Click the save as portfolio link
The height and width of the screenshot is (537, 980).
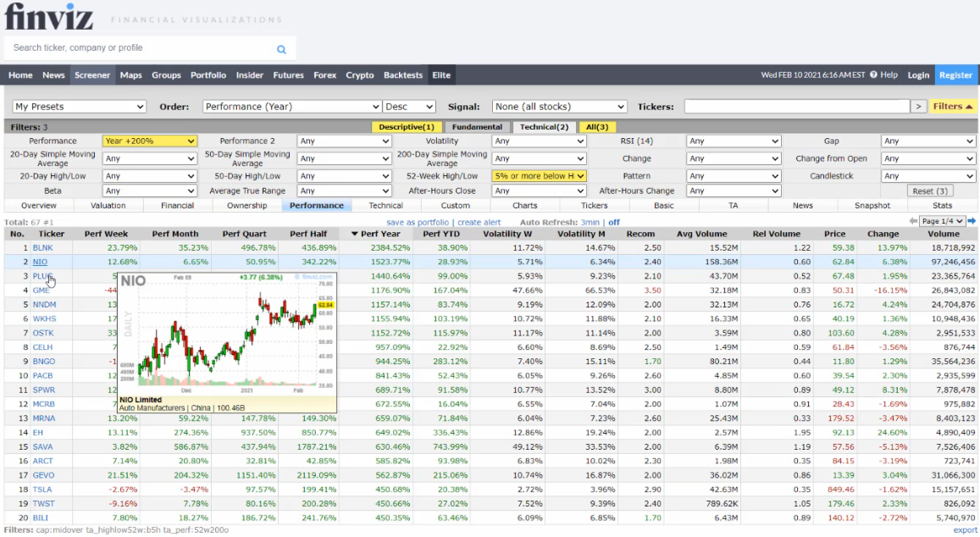tap(419, 222)
